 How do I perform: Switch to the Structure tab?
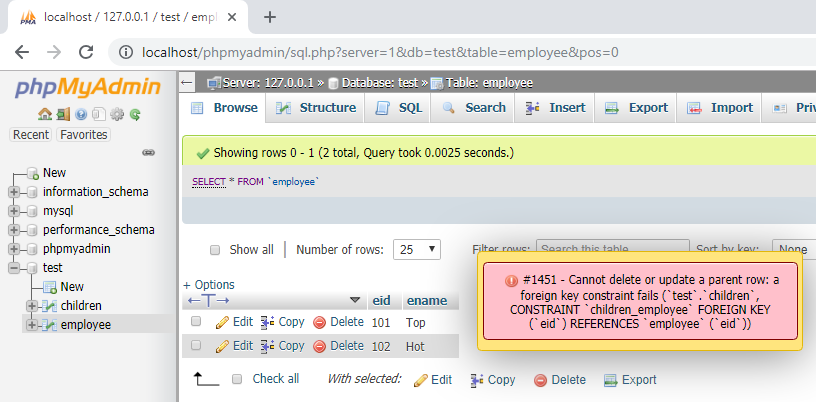pyautogui.click(x=316, y=108)
